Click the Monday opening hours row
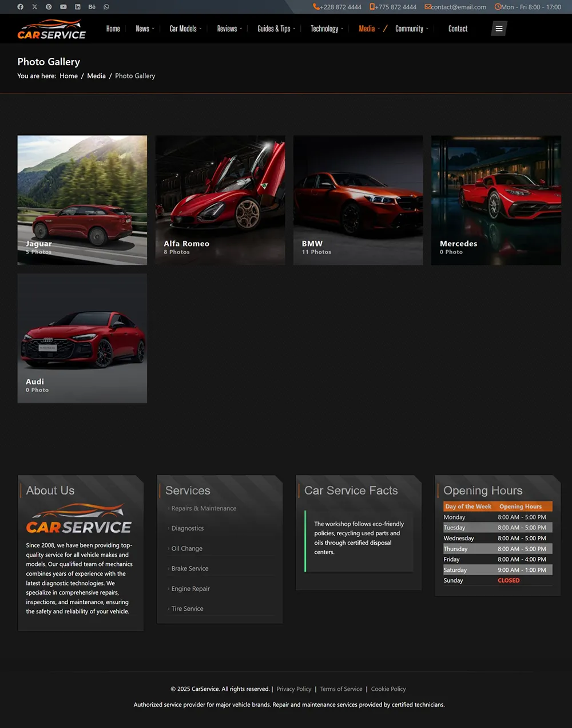The height and width of the screenshot is (728, 572). [498, 517]
